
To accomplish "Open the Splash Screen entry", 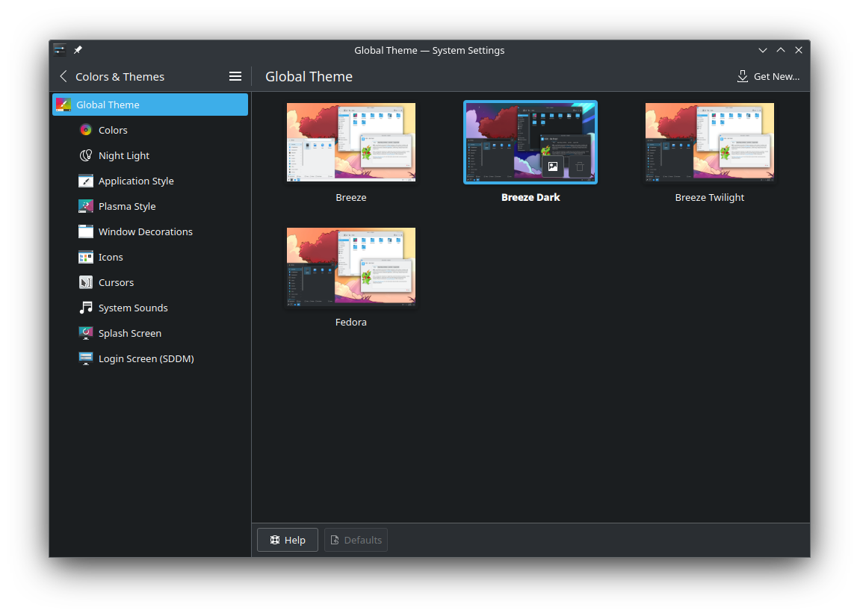I will (150, 333).
